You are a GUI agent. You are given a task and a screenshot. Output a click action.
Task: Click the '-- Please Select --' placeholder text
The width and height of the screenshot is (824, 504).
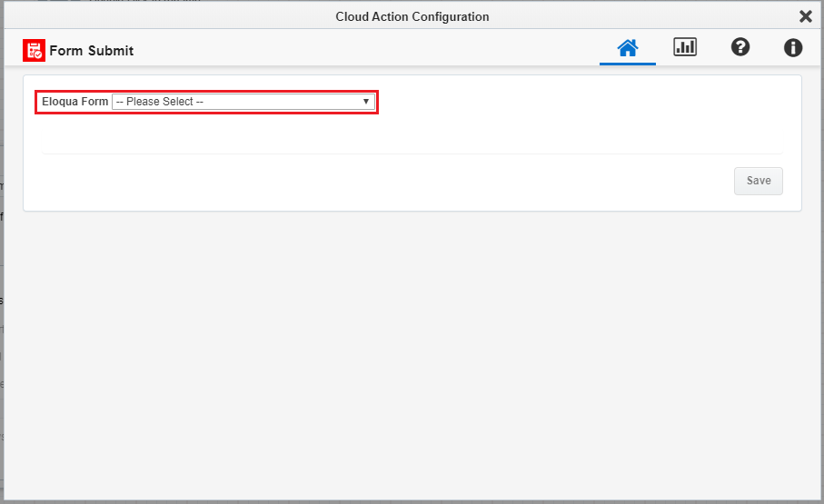coord(160,102)
